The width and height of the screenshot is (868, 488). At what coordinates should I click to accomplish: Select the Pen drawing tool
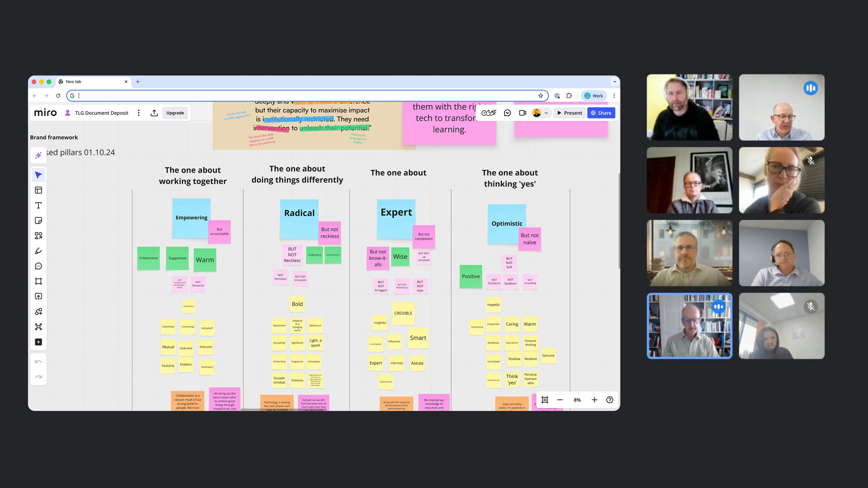tap(38, 251)
